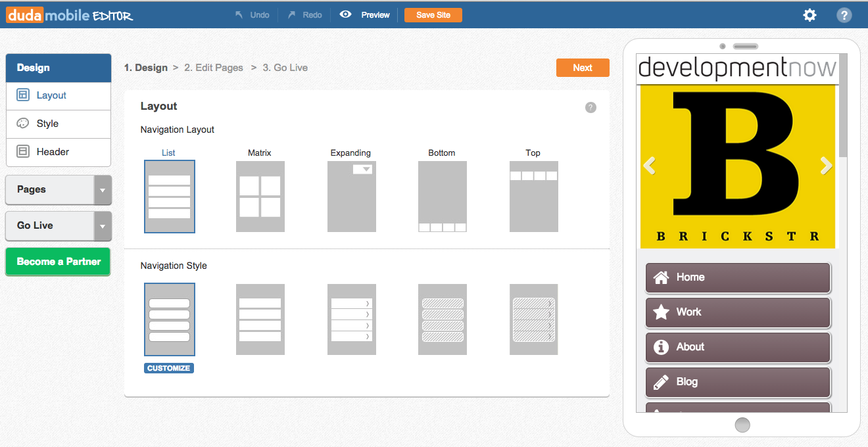Show previous slide with left arrow

[x=649, y=166]
